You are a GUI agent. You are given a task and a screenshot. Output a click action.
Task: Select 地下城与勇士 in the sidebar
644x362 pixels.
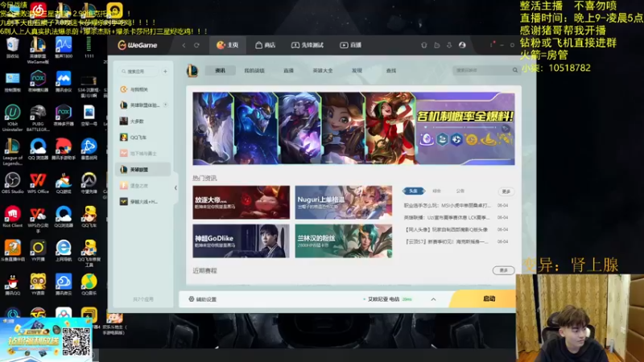coord(142,154)
